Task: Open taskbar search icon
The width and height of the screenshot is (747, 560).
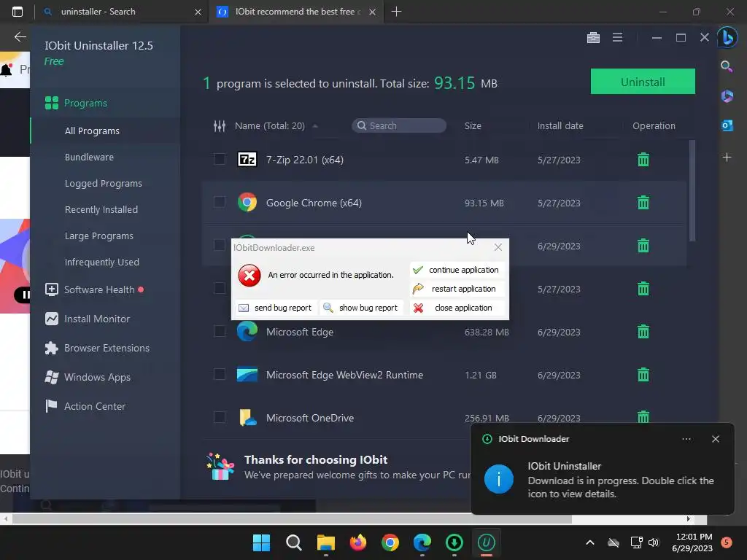Action: [x=293, y=542]
